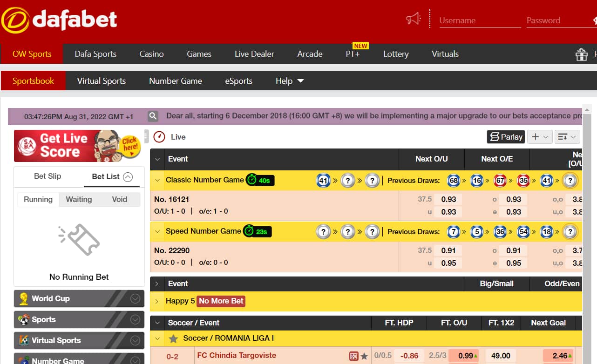This screenshot has height=364, width=597.
Task: Open the Live Dealer tab
Action: pos(254,54)
